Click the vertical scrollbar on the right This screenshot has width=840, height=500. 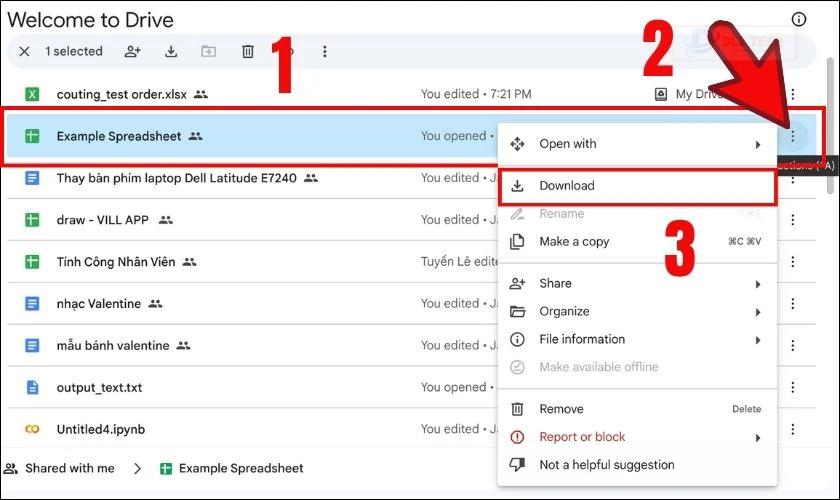point(830,126)
